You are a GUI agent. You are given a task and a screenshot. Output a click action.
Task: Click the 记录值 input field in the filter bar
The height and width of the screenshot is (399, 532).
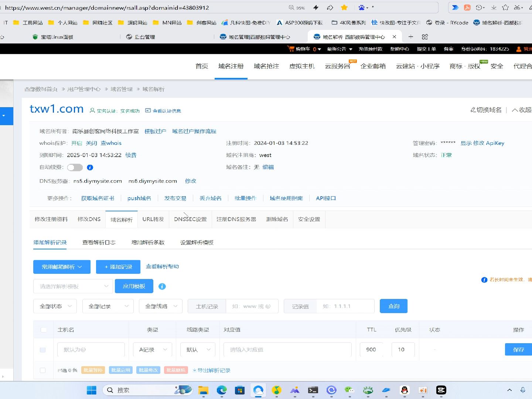(x=345, y=306)
